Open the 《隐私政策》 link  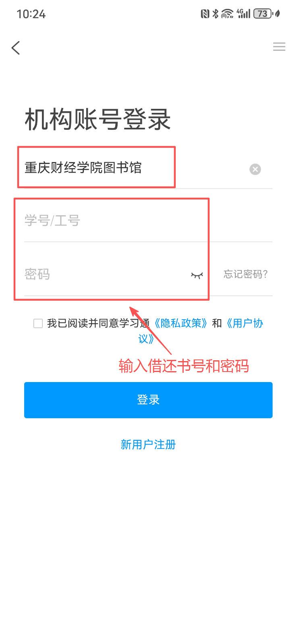(x=181, y=323)
